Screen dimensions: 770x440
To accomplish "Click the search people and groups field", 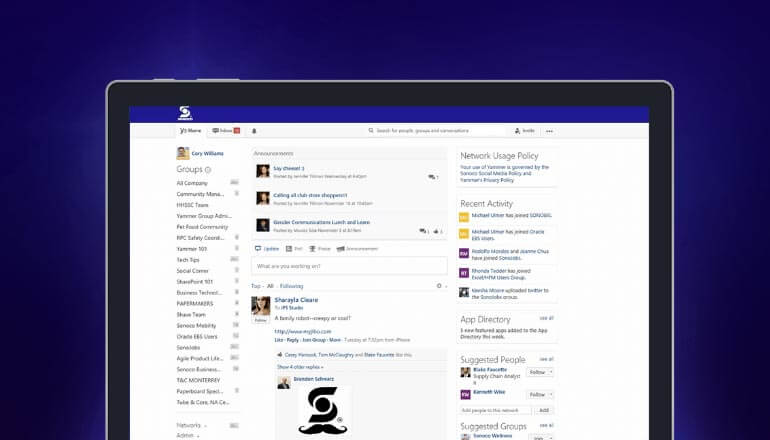I will [438, 131].
